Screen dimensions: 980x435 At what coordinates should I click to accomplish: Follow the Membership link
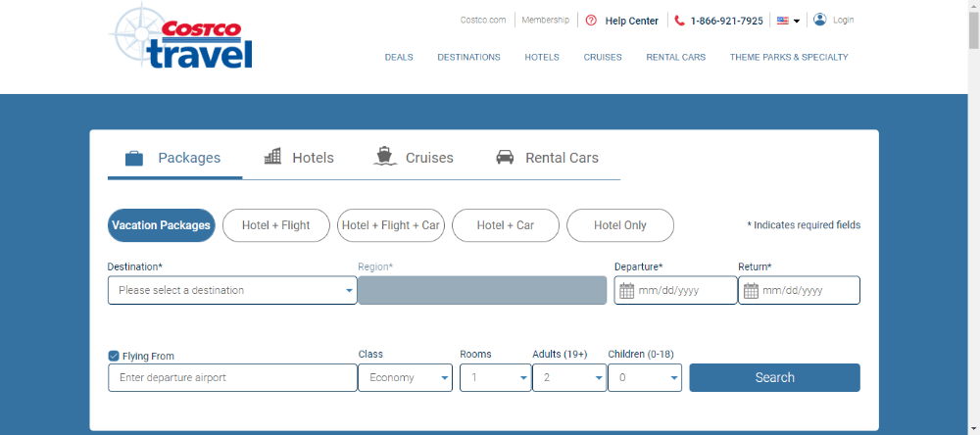pyautogui.click(x=546, y=20)
